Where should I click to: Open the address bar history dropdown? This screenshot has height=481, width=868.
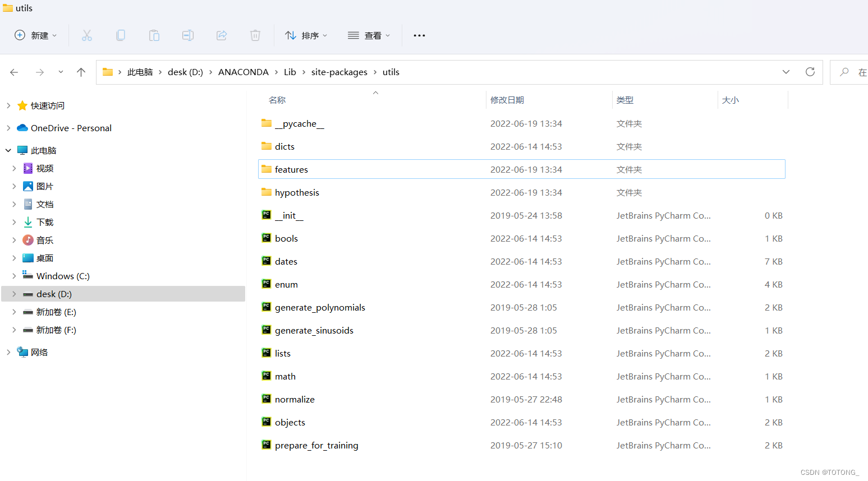point(786,72)
